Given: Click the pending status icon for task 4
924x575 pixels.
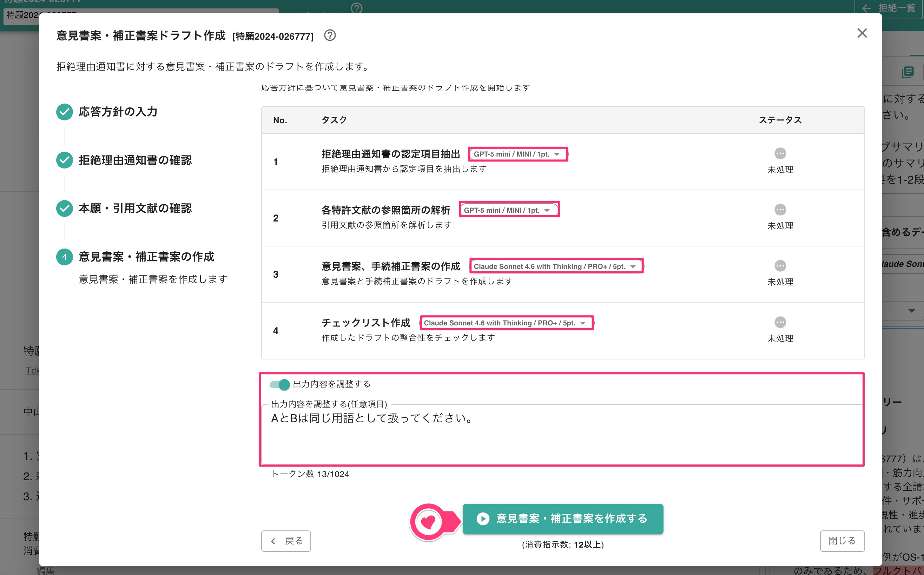Looking at the screenshot, I should (780, 323).
